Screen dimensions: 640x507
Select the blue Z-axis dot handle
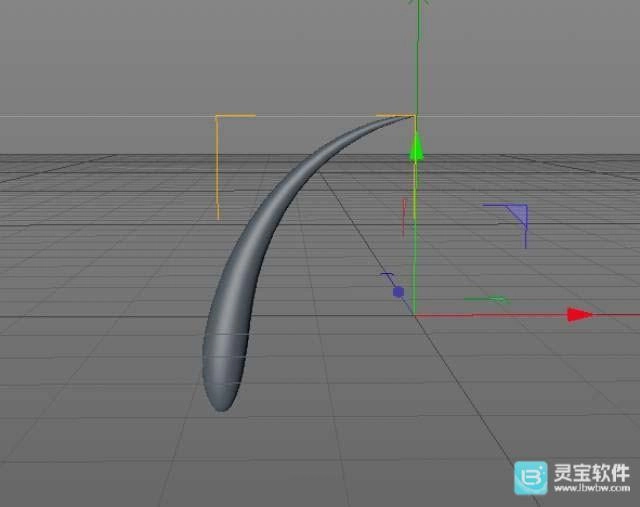(x=398, y=292)
